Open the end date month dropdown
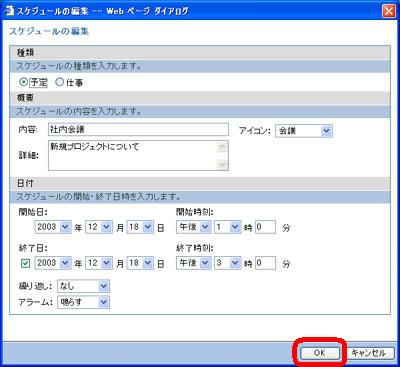Screen dimensions: 400x367 [99, 263]
